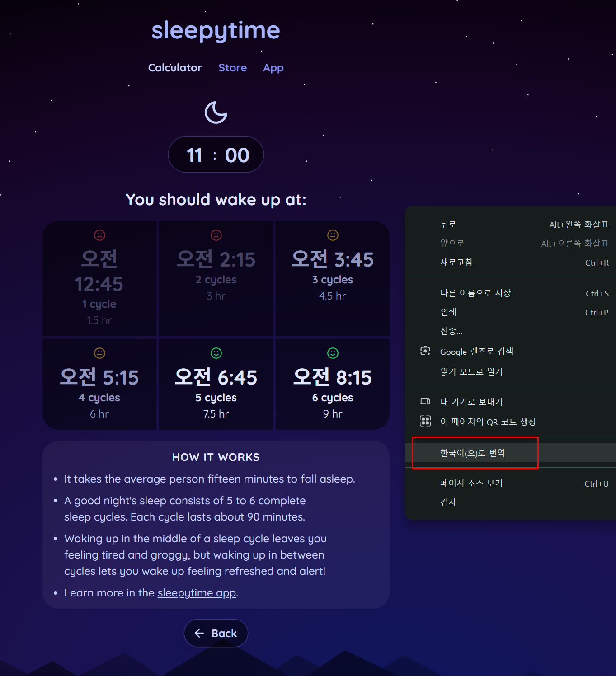
Task: Select the 오전 6:45 wake time
Action: pos(216,384)
